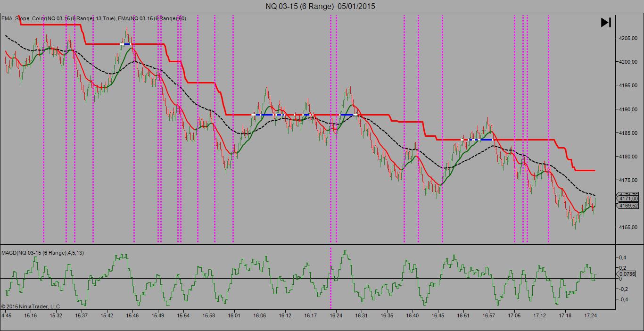644x331 pixels.
Task: Click the 16.01 time axis label
Action: (234, 315)
